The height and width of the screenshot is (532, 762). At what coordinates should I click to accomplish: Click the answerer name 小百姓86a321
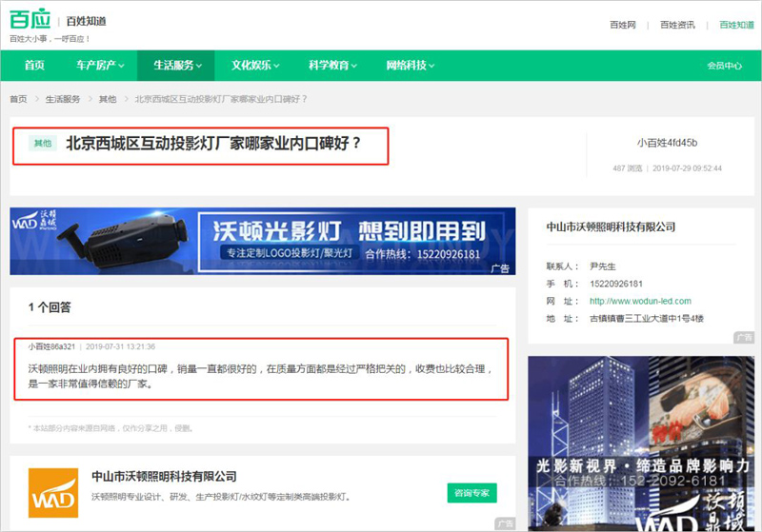tap(51, 346)
